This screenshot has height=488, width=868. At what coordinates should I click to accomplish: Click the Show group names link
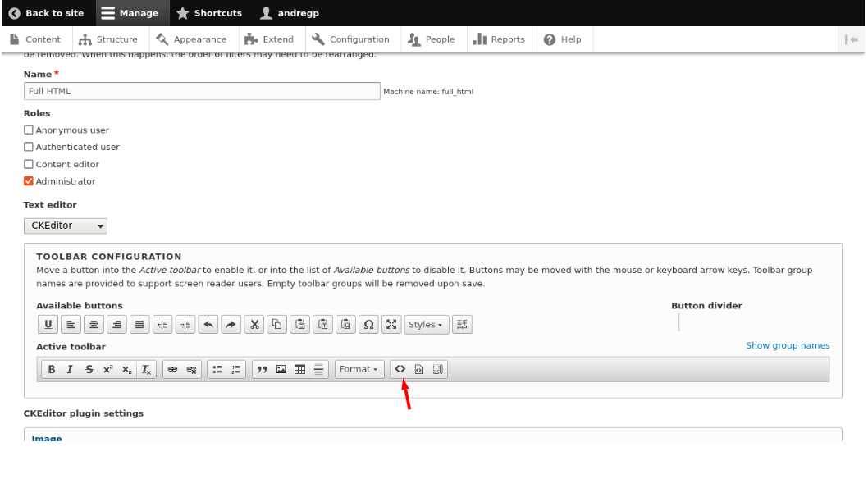[788, 345]
